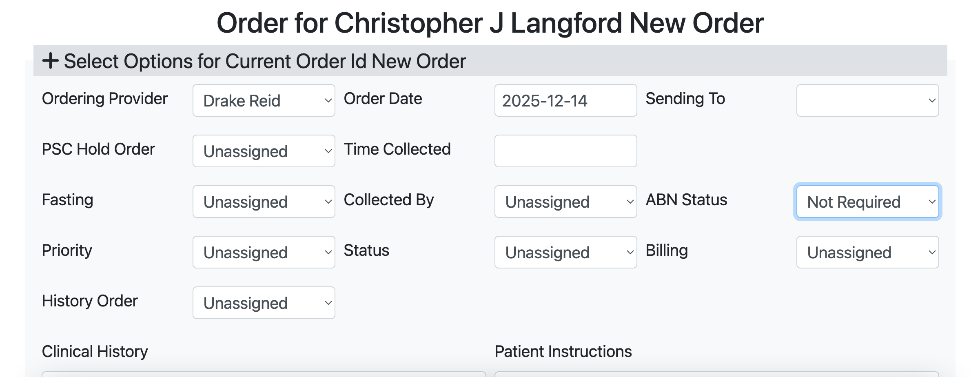Open the Ordering Provider dropdown showing Drake Reid

click(263, 100)
